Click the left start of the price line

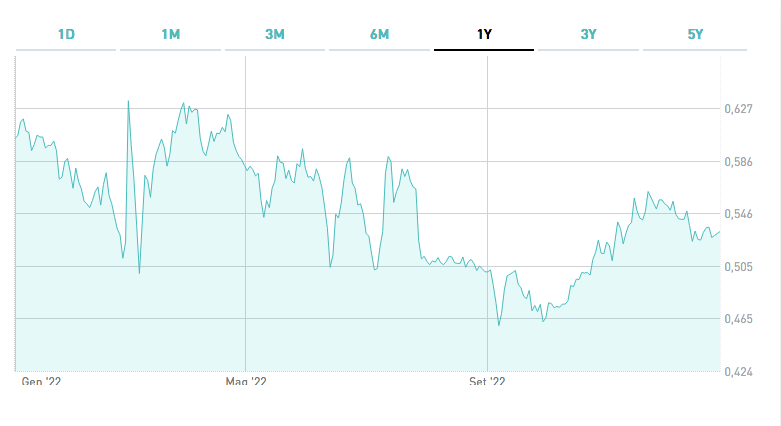click(x=15, y=136)
